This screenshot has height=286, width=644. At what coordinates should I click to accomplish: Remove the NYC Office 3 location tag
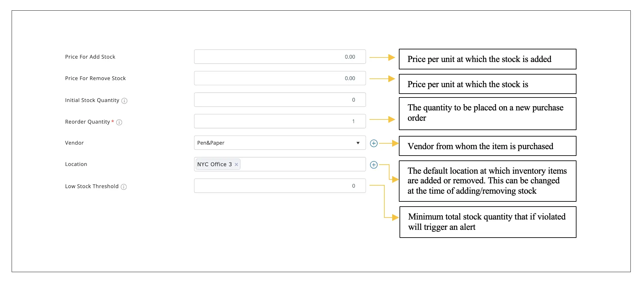click(x=236, y=165)
